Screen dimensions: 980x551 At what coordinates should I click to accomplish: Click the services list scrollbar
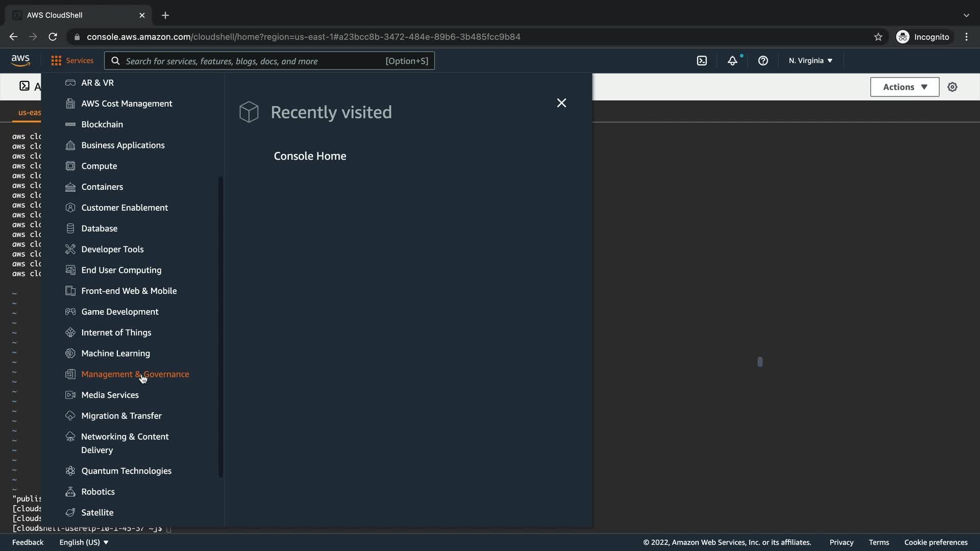(220, 327)
